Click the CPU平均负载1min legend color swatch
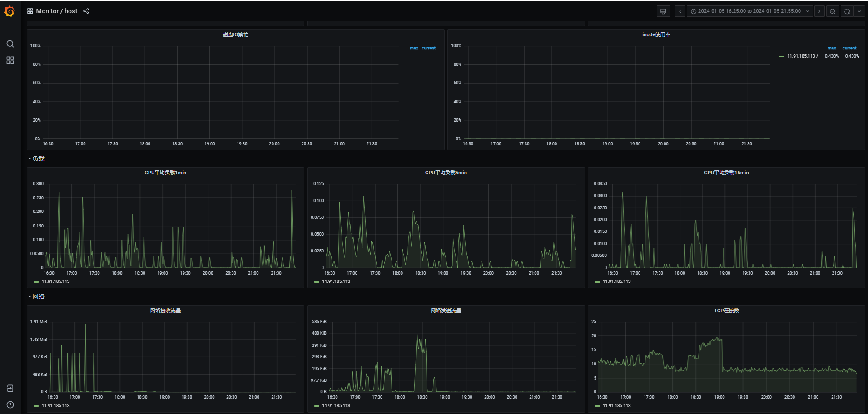868x414 pixels. point(36,282)
